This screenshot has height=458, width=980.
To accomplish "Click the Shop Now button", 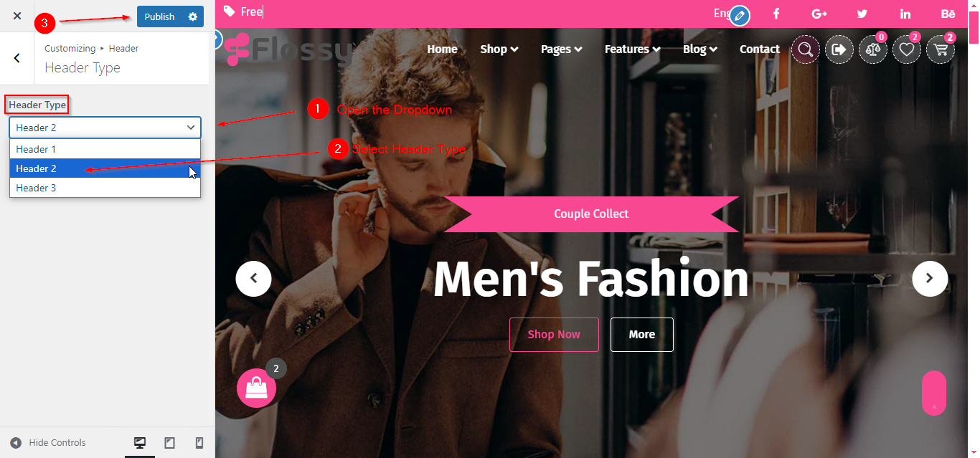I will click(554, 335).
